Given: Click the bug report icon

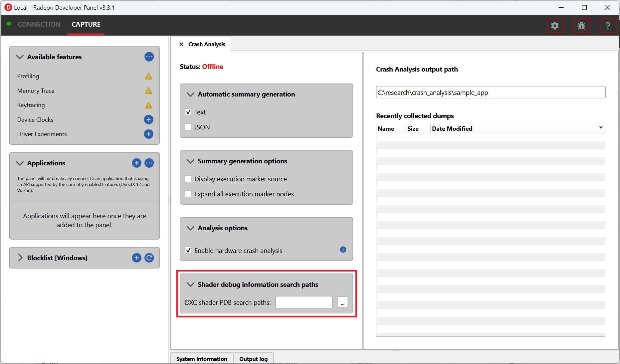Looking at the screenshot, I should [x=581, y=26].
